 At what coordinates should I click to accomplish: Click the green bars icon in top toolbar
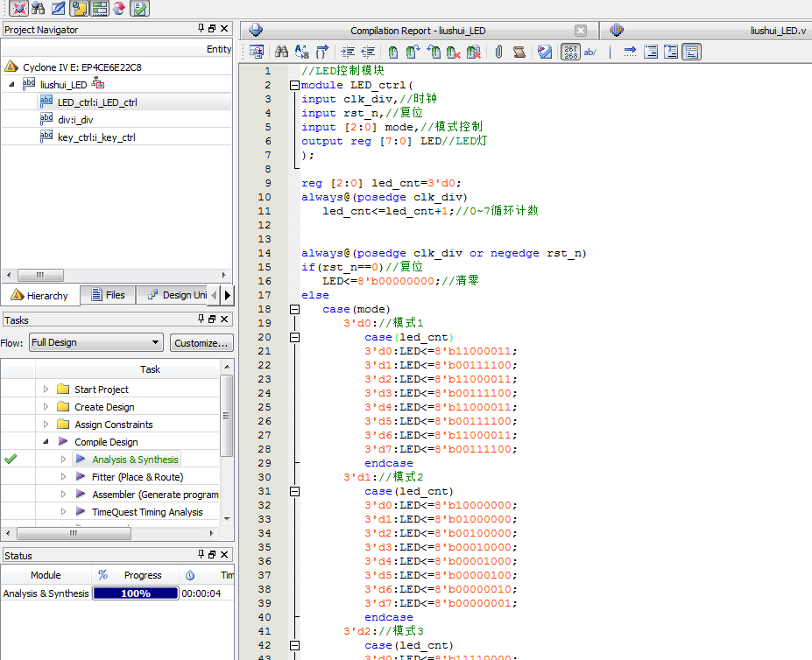(100, 8)
